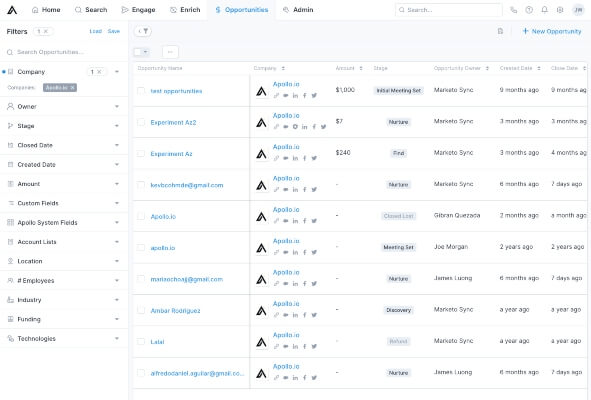Clear the 1 filter badge next to Filters
The image size is (591, 400).
coord(46,31)
